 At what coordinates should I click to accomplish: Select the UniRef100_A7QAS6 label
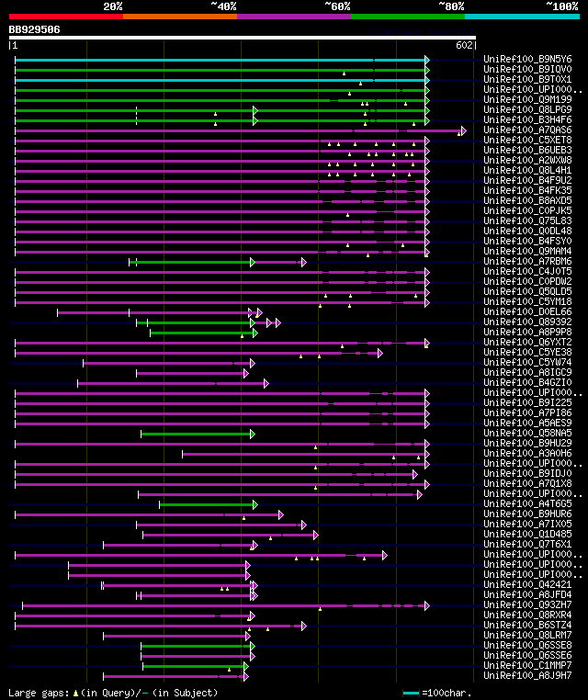coord(527,130)
